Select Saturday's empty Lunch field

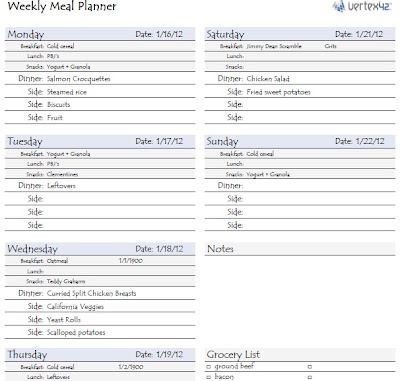pos(320,56)
